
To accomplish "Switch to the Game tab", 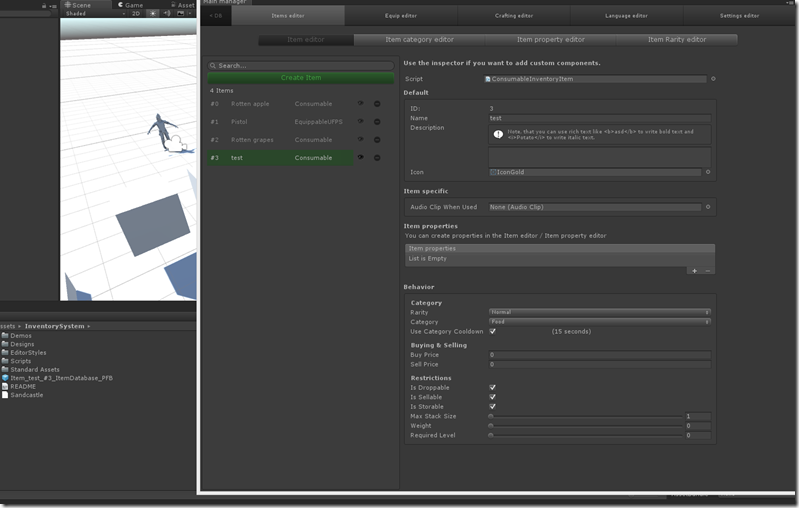I will pos(130,5).
